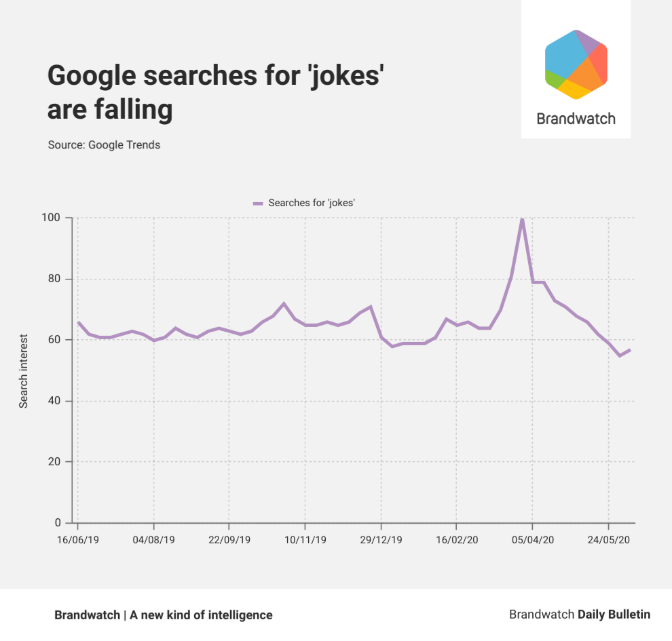Click the "Source: Google Trends" text
This screenshot has height=641, width=672.
click(104, 144)
